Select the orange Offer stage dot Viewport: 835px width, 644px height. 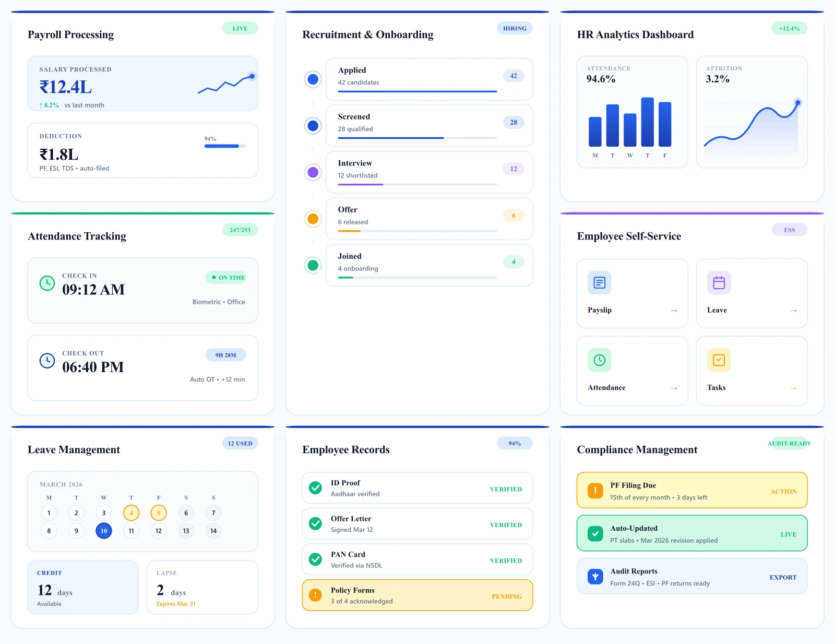[313, 219]
